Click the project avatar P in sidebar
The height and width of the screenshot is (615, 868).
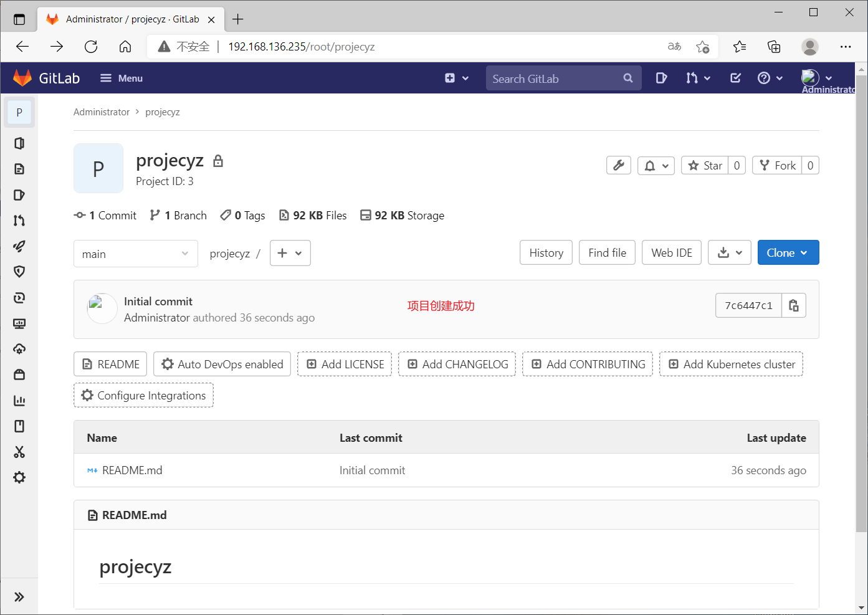(19, 112)
